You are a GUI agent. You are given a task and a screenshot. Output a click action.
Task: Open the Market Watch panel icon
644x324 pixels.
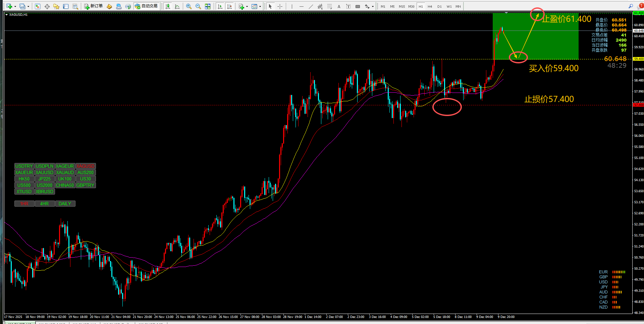[38, 6]
